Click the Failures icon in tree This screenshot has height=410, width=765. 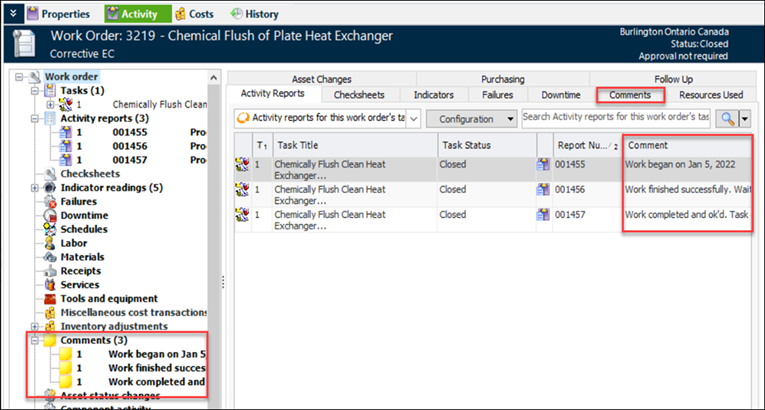51,201
